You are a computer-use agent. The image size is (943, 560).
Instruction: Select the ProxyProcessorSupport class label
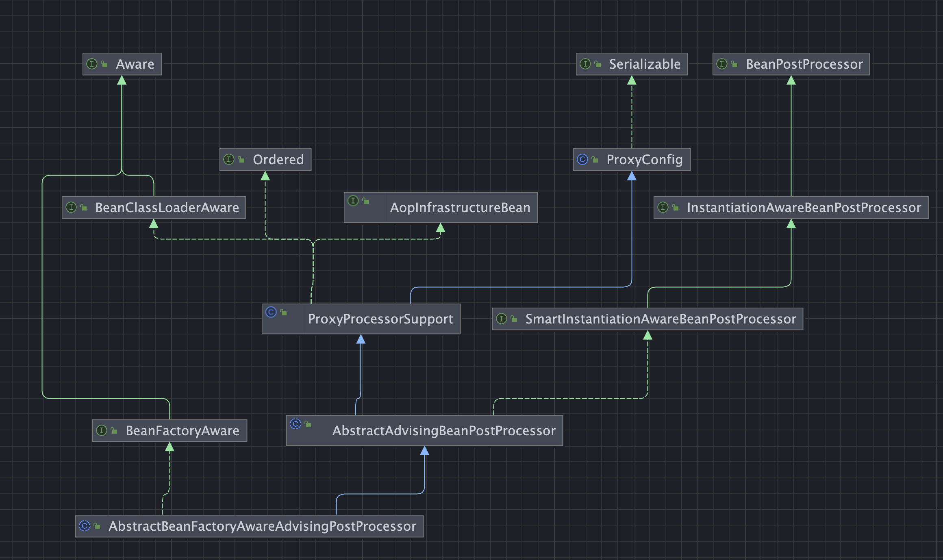coord(380,319)
